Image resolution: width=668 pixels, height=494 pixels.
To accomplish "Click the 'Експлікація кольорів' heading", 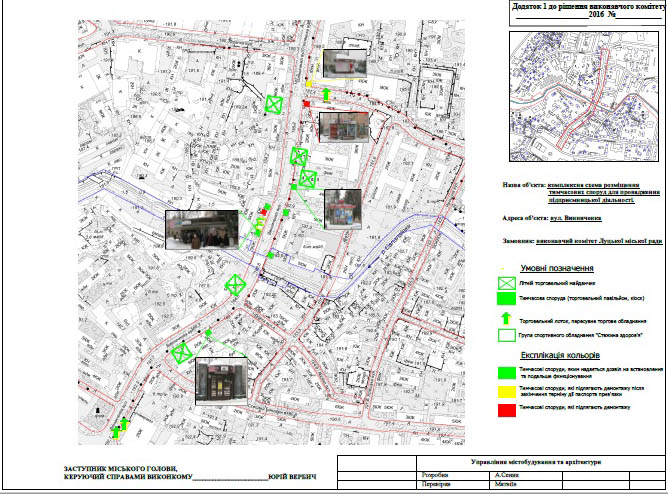I will [559, 355].
